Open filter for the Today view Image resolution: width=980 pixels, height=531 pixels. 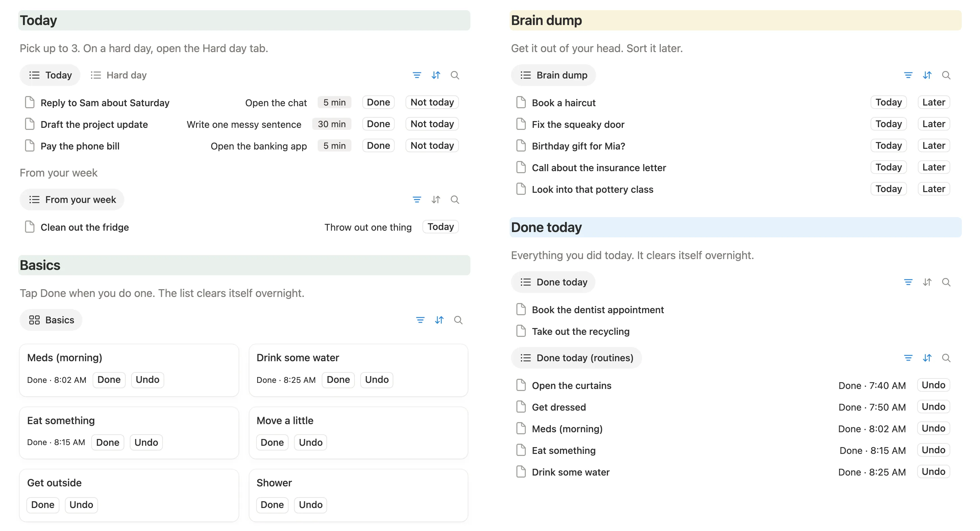[x=417, y=75]
